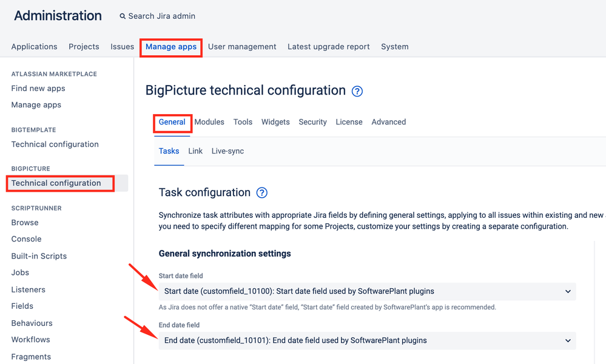Screen dimensions: 606x364
Task: Open ScriptRunner Jobs
Action: (20, 272)
